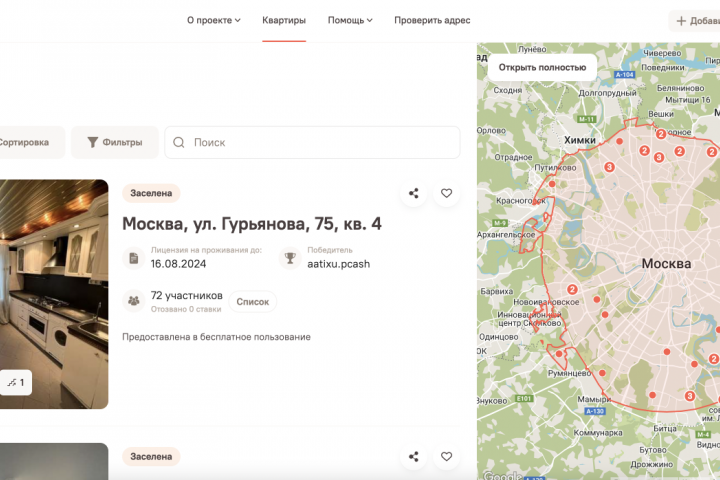
Task: Click license date 16.08.2024
Action: pos(178,264)
